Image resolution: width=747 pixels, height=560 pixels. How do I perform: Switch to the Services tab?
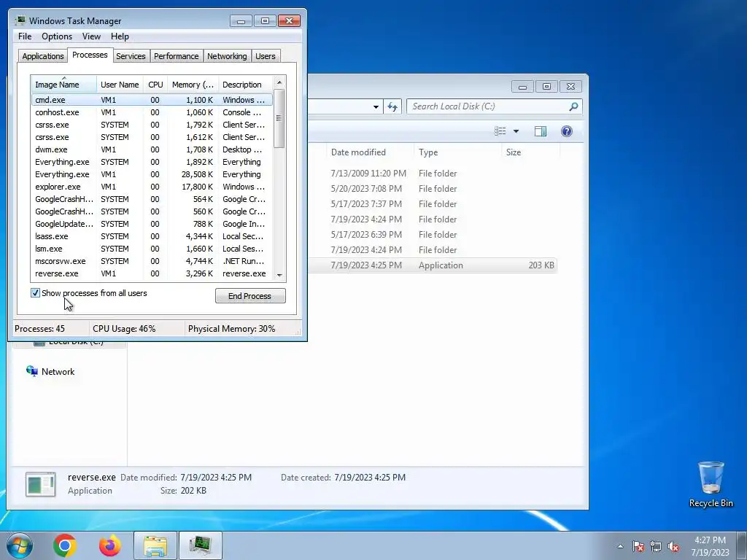(131, 56)
